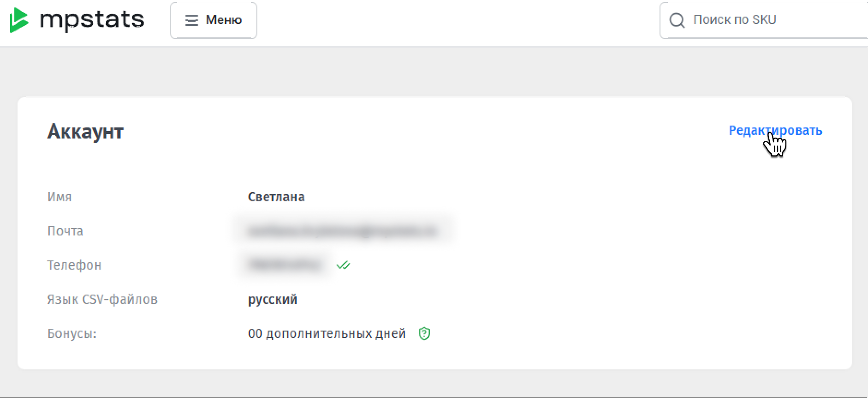Click the Имя field label
This screenshot has width=868, height=398.
pos(59,197)
